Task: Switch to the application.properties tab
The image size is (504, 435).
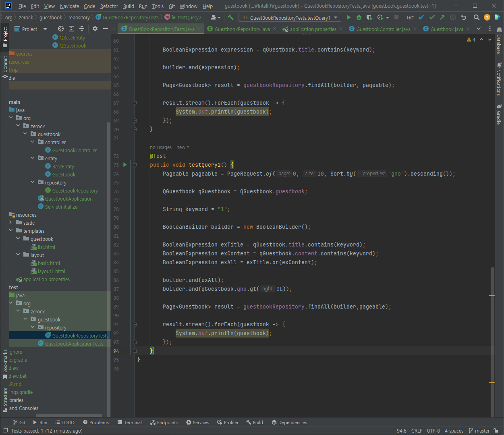Action: 313,29
